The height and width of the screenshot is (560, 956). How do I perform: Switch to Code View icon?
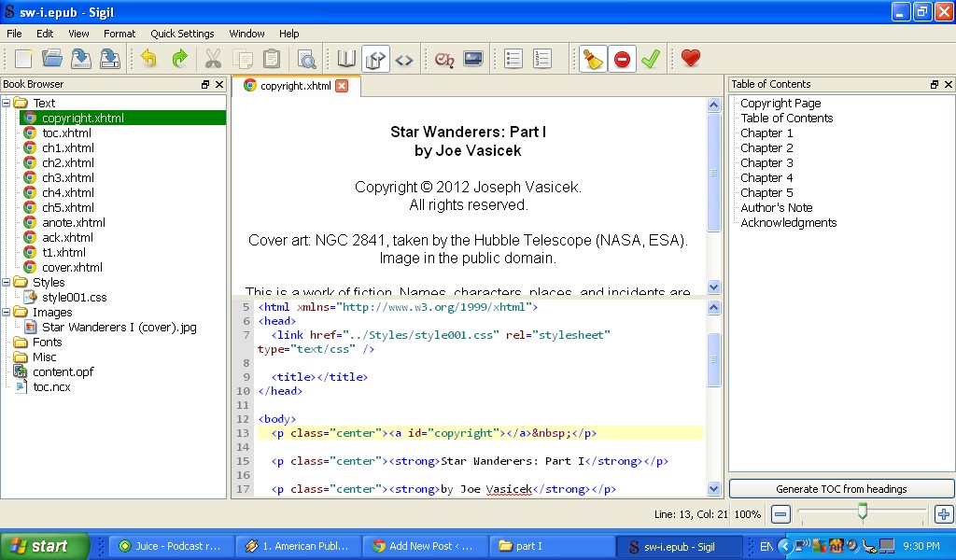click(x=404, y=60)
